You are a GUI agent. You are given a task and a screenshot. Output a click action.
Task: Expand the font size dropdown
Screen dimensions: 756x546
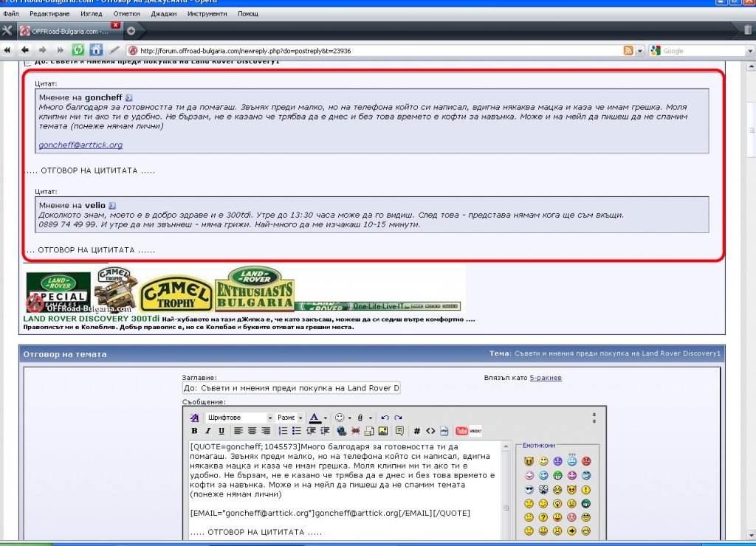pyautogui.click(x=300, y=418)
